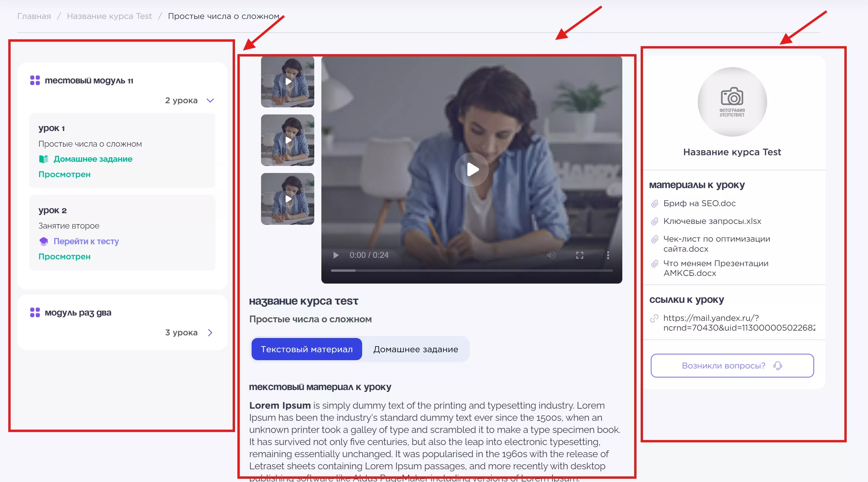Click the video progress bar
868x482 pixels.
[x=472, y=270]
